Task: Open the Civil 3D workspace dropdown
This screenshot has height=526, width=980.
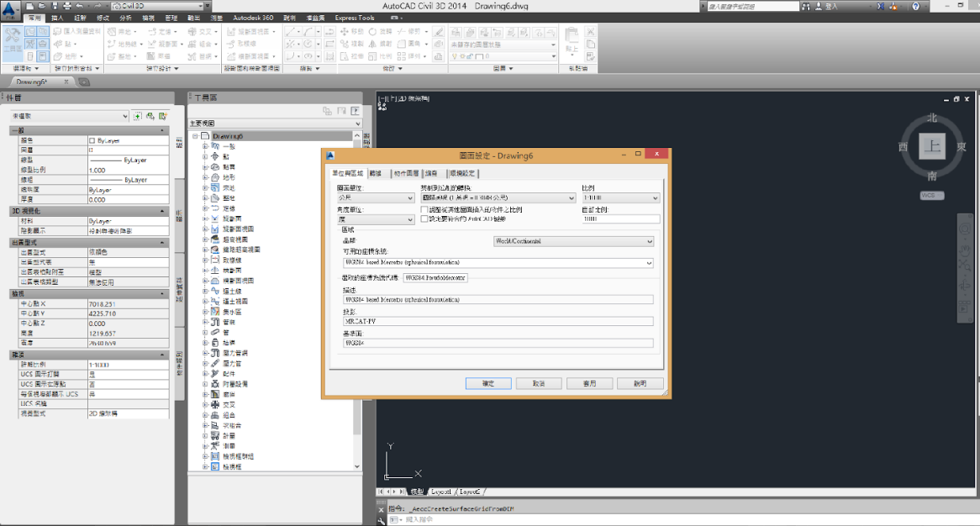Action: 157,6
